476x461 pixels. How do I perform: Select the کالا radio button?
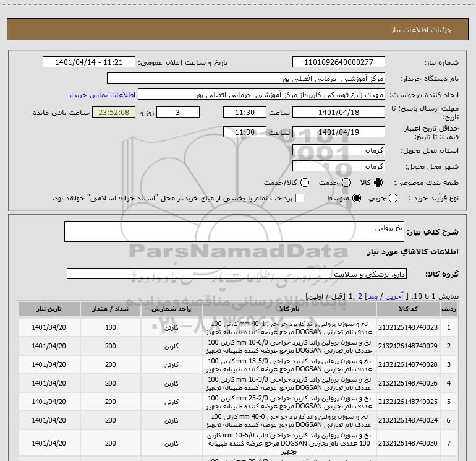[378, 183]
